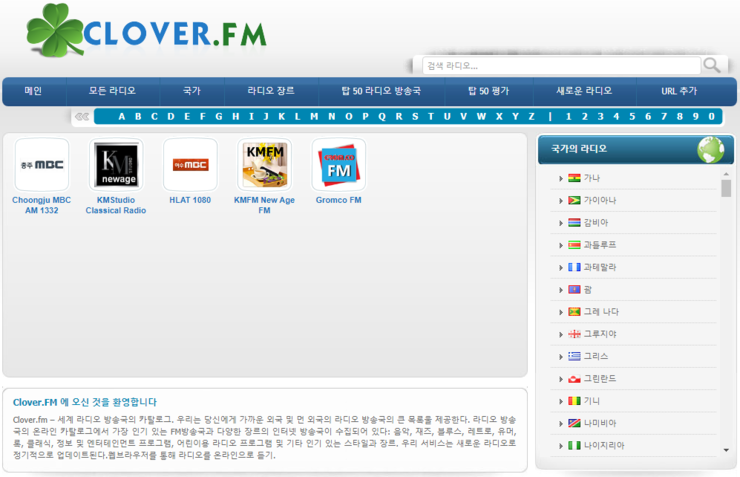This screenshot has height=477, width=740.
Task: Click the 검색 라디오 search field
Action: pos(561,66)
